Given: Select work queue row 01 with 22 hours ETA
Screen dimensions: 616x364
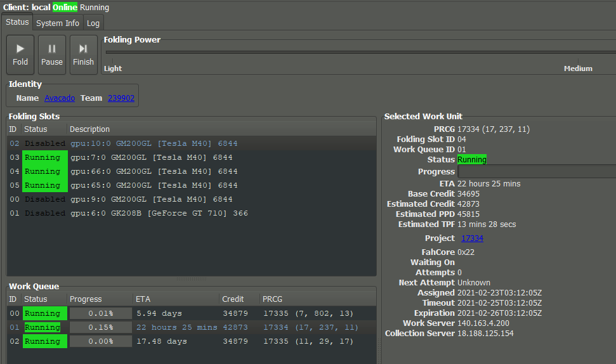Looking at the screenshot, I should tap(192, 327).
